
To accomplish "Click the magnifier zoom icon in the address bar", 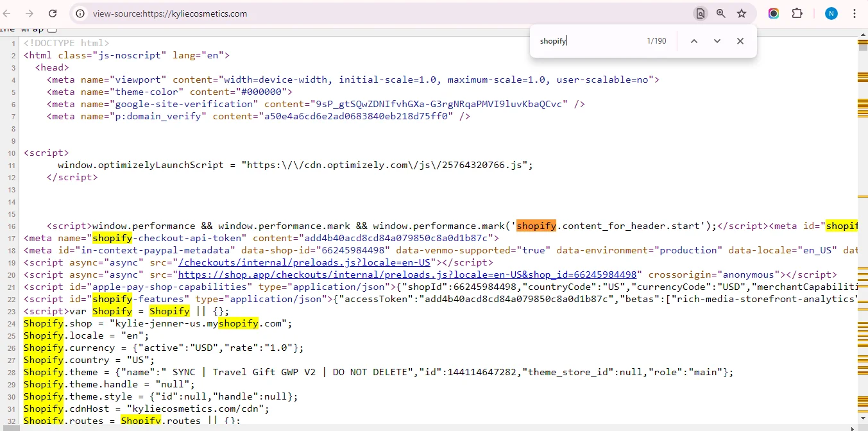I will (721, 13).
